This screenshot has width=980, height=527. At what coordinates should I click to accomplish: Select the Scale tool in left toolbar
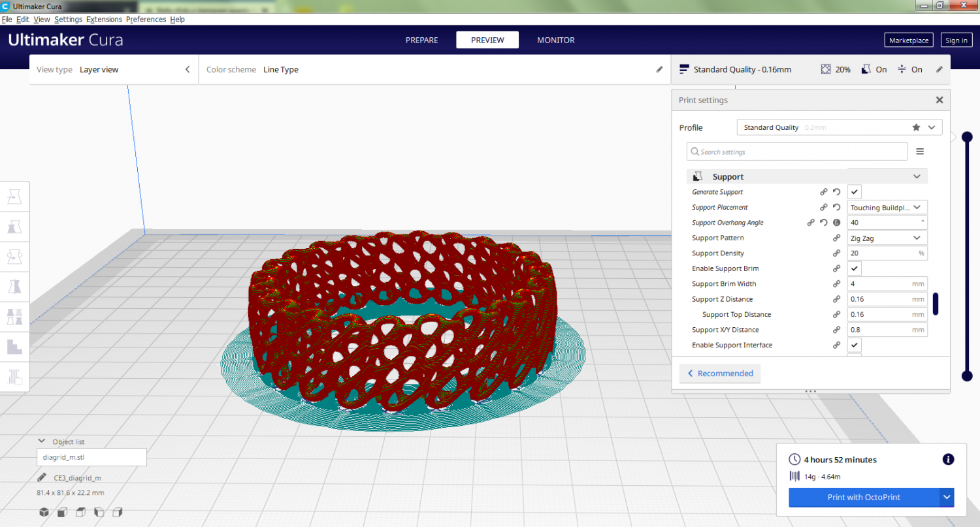[14, 226]
